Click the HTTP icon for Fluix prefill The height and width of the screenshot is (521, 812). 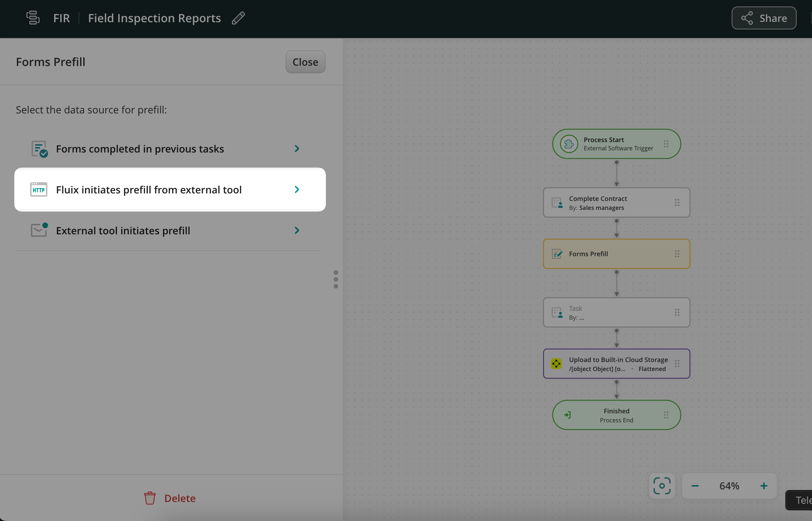[39, 189]
